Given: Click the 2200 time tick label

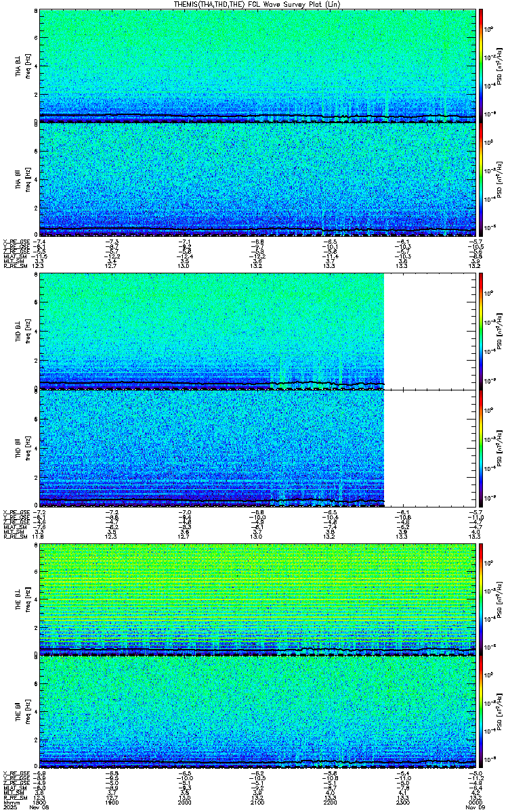Looking at the screenshot, I should coord(331,803).
